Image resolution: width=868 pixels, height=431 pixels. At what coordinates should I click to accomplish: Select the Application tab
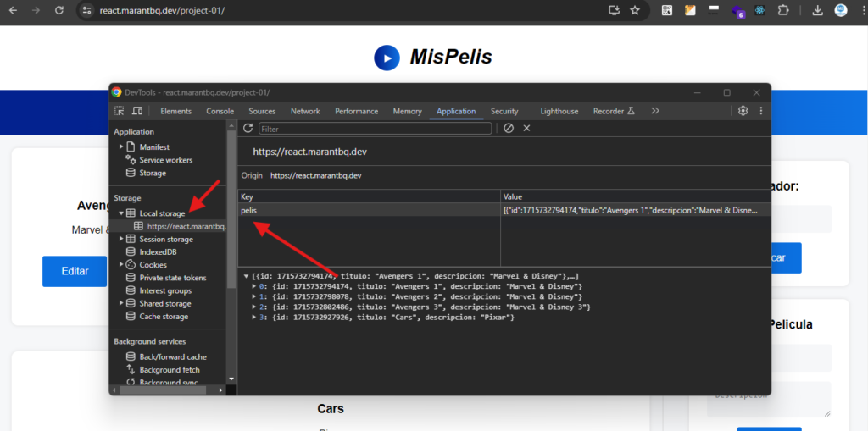[456, 111]
